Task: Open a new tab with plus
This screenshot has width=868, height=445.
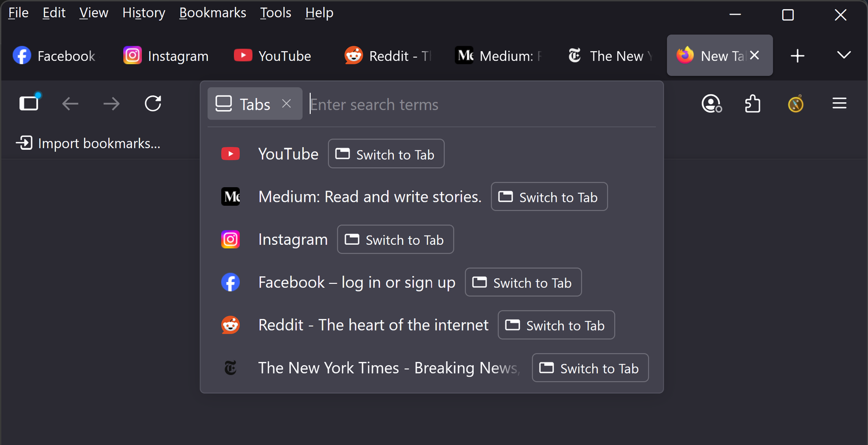Action: click(x=797, y=55)
